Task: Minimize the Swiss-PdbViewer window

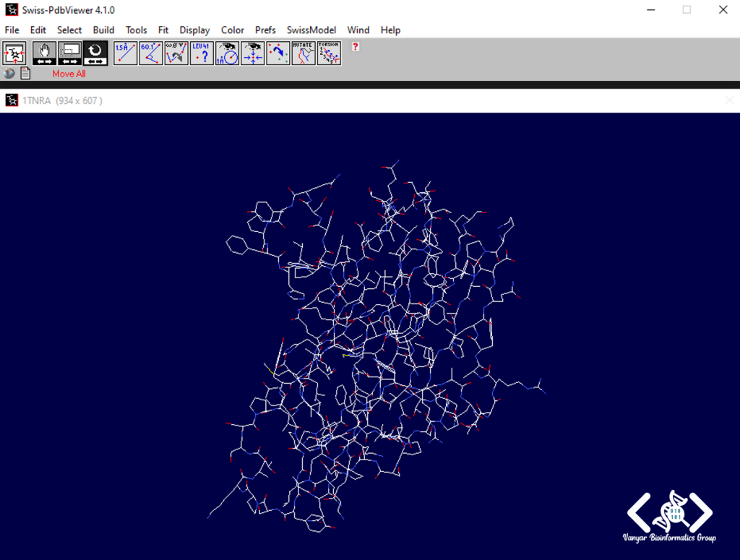Action: pos(651,10)
